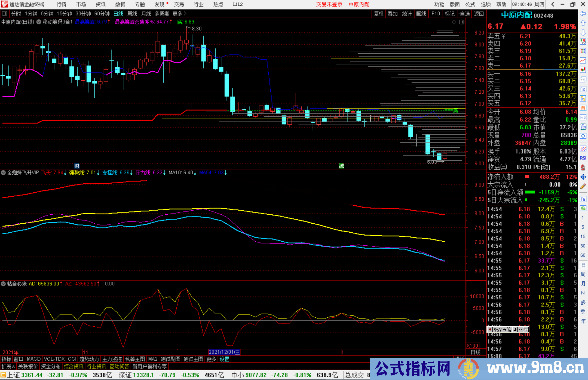Open the 行情 menu

click(x=62, y=4)
